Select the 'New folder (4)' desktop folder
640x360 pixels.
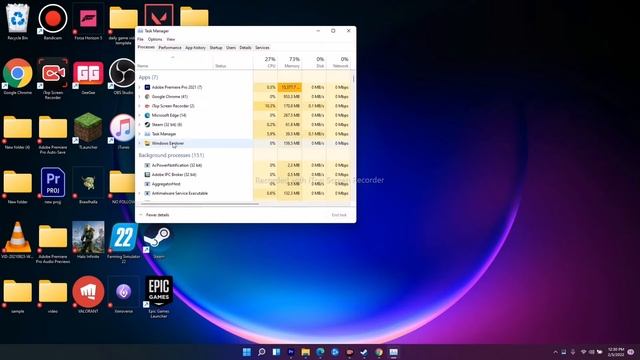18,131
